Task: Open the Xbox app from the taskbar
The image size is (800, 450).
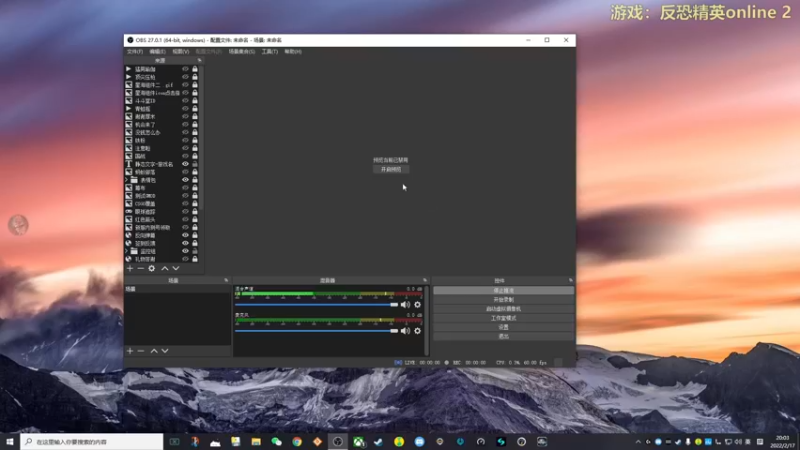Action: pyautogui.click(x=359, y=442)
